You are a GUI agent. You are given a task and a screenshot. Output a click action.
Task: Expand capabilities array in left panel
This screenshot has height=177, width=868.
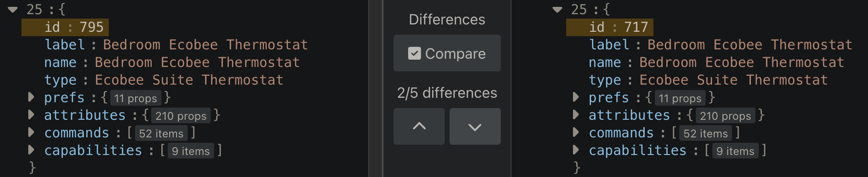(31, 150)
